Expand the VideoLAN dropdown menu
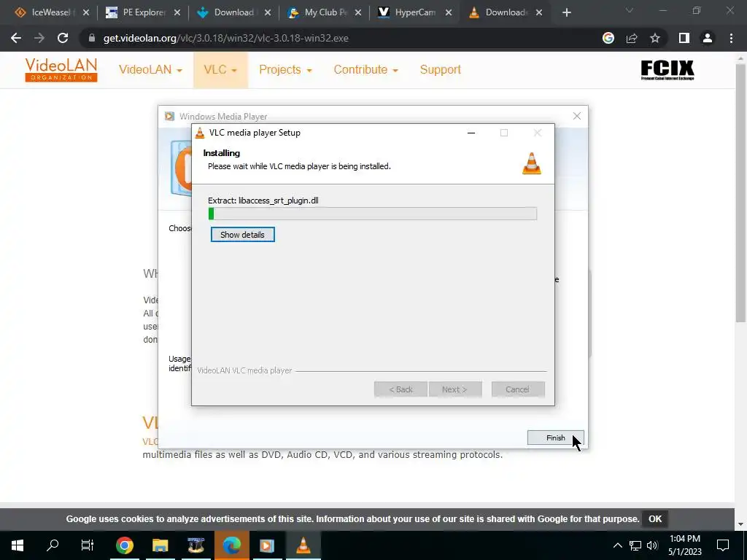 (150, 69)
